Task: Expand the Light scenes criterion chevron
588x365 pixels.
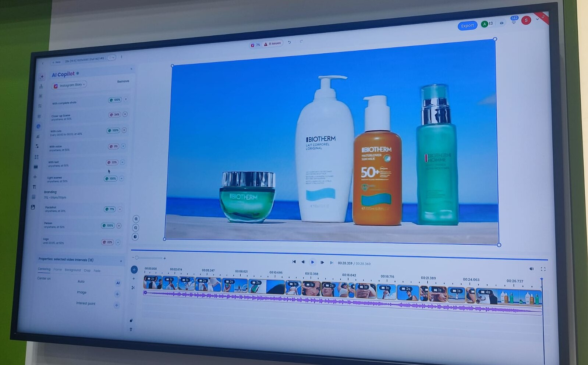Action: 121,178
